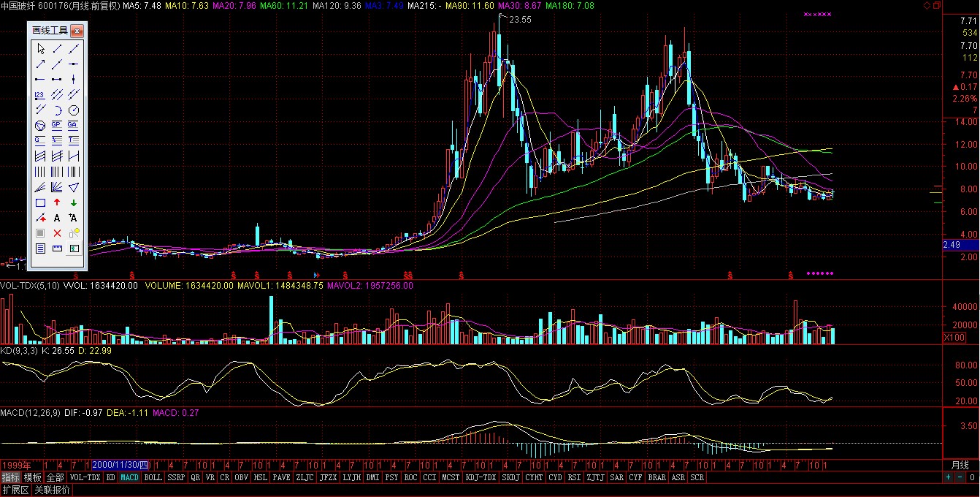980x497 pixels.
Task: Select the ruler measurement tool
Action: (x=57, y=248)
